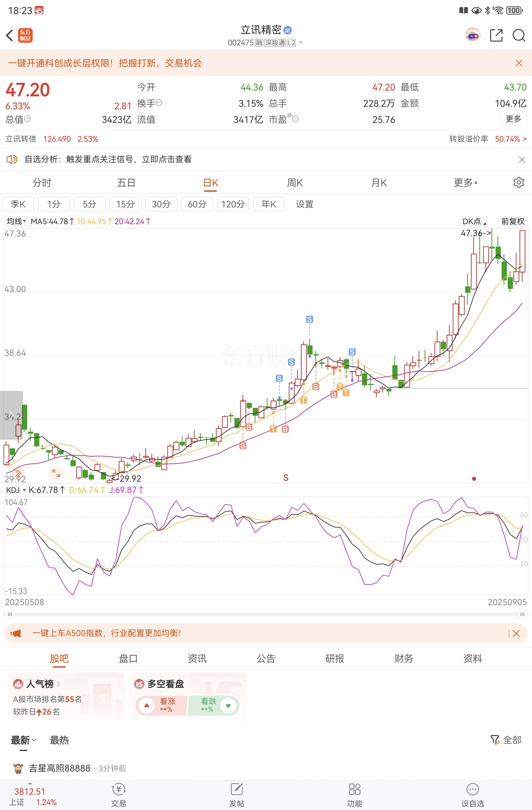Open the AI assistant robot avatar

tap(473, 35)
